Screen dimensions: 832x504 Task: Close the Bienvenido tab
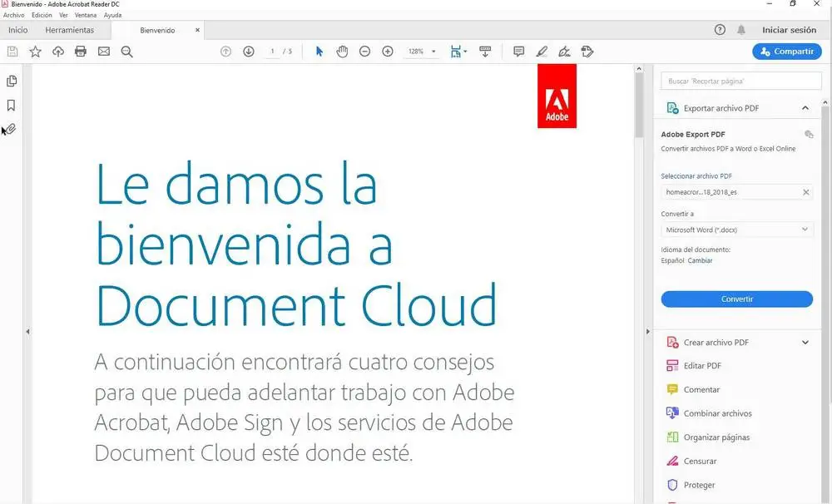(x=197, y=30)
